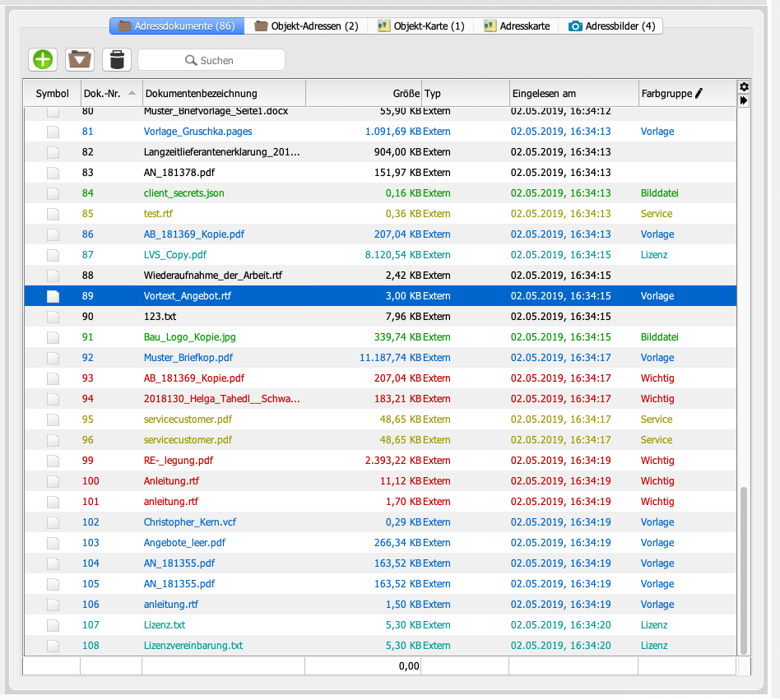Select servicecustomer.pdf in row 96

point(188,440)
